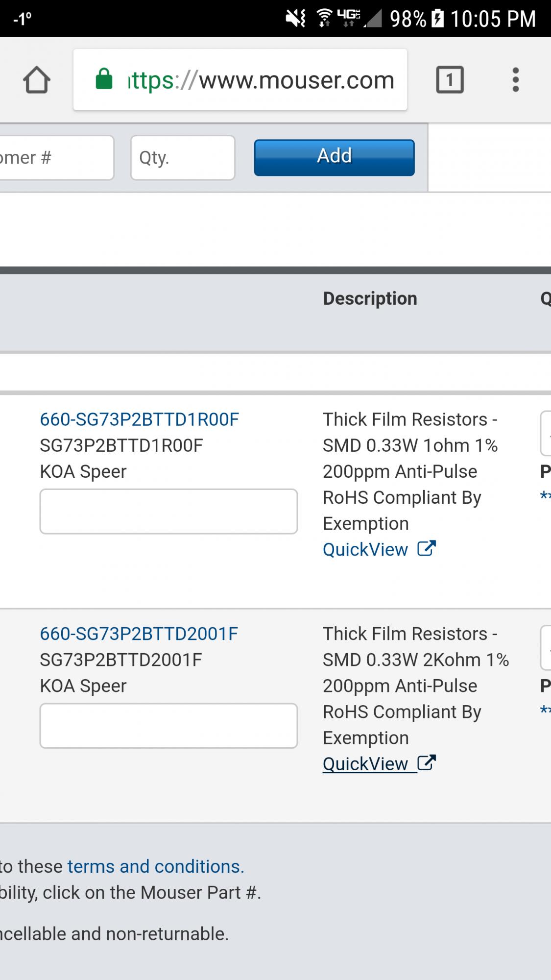Tap the green secure lock icon
The width and height of the screenshot is (551, 980).
(x=104, y=79)
